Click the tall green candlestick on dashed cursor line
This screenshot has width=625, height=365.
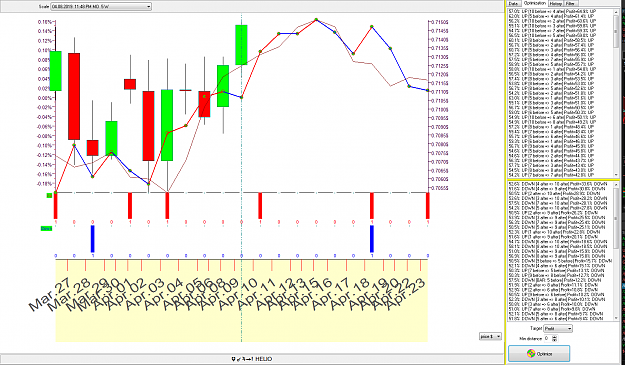pos(241,45)
